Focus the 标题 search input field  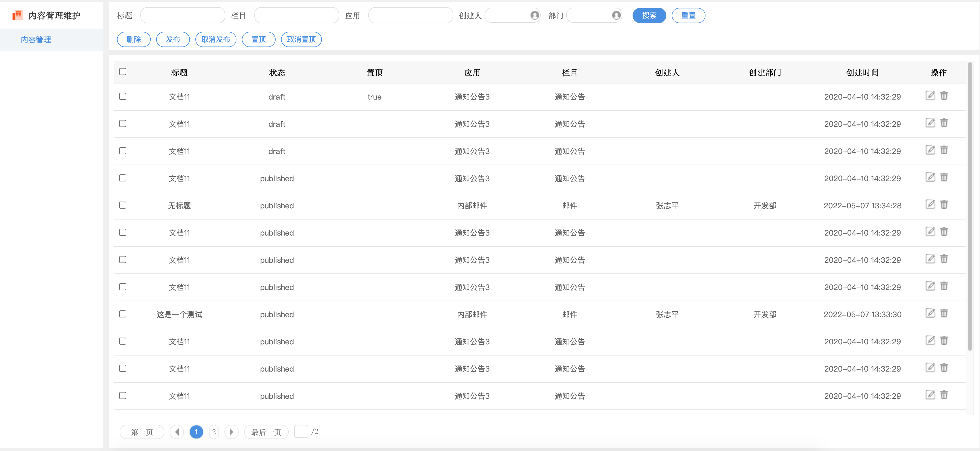[183, 16]
